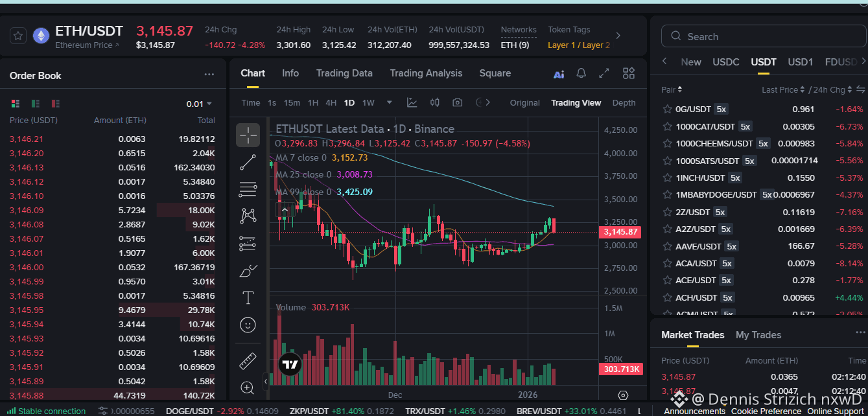The image size is (868, 416).
Task: Select the trend line drawing tool
Action: 248,163
